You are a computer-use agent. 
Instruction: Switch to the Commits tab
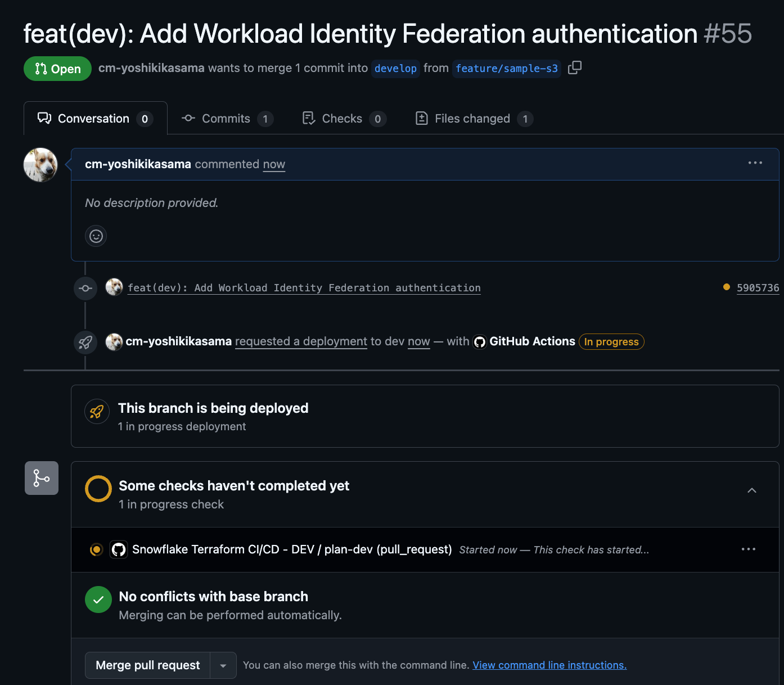coord(227,119)
